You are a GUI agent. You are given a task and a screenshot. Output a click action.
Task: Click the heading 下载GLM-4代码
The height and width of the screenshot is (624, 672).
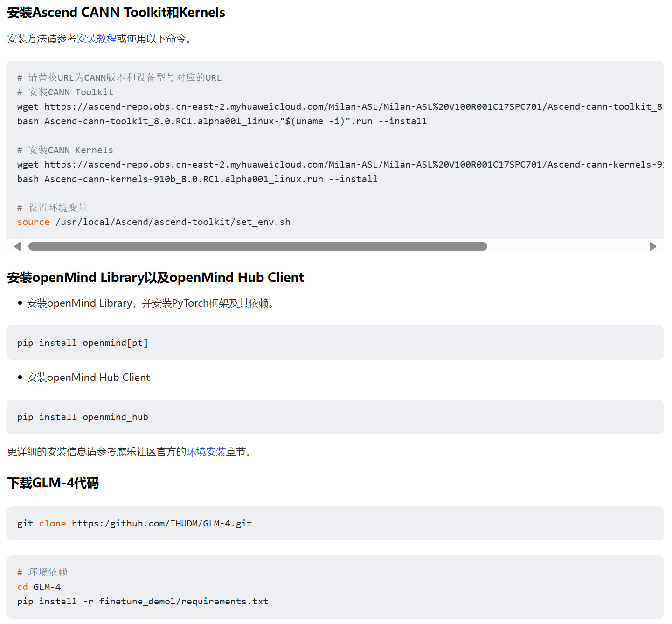53,483
